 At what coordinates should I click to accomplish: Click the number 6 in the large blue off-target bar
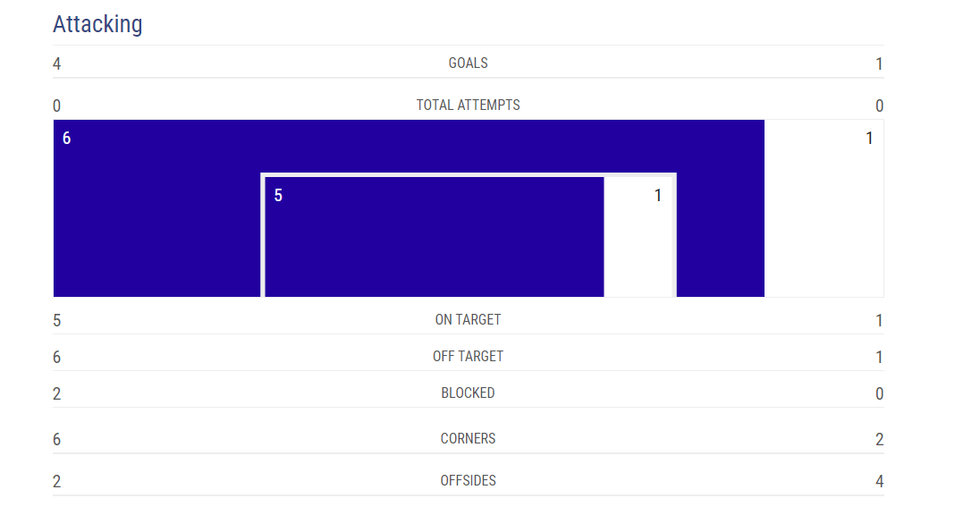pos(67,138)
